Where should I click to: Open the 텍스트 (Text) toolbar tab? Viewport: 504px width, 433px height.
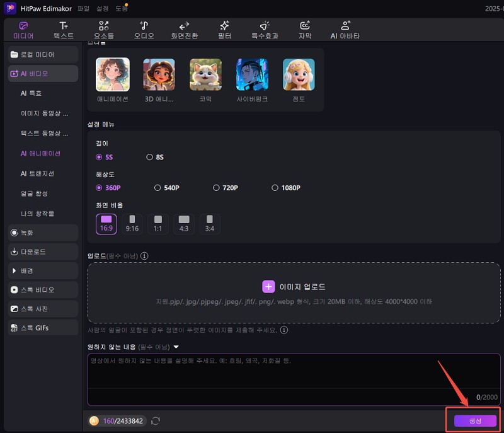coord(63,30)
